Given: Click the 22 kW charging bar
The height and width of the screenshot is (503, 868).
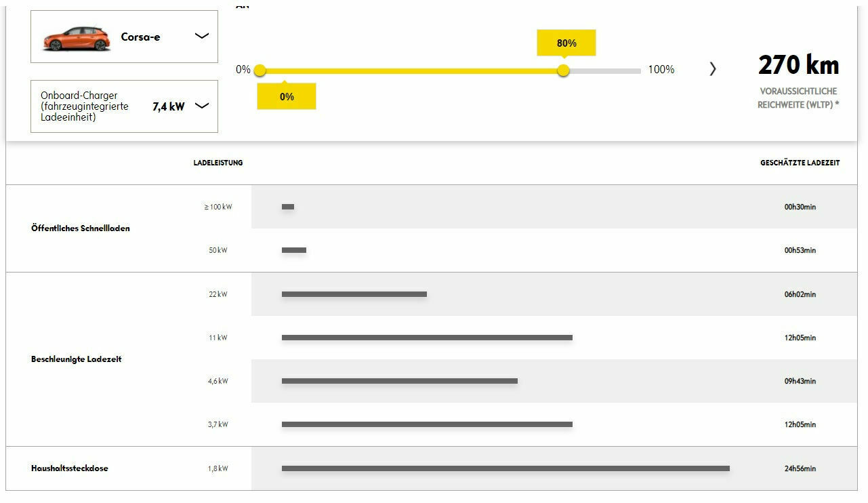Looking at the screenshot, I should pyautogui.click(x=354, y=294).
